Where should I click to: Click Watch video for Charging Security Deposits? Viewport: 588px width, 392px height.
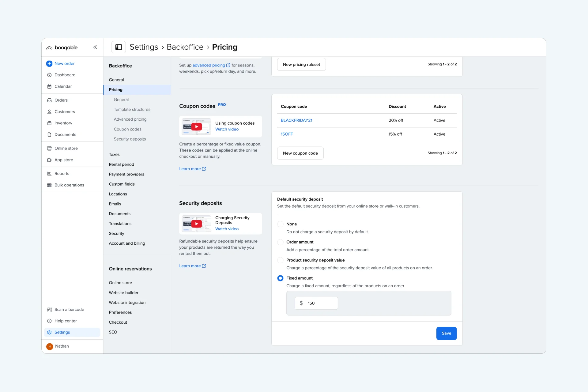click(x=227, y=229)
